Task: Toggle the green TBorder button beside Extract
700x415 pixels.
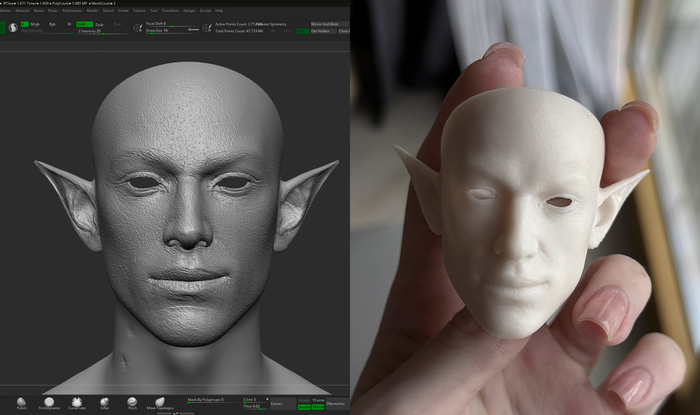Action: coord(318,407)
